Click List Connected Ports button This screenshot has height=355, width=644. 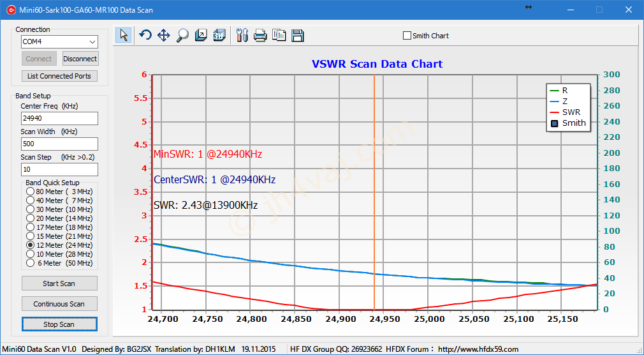coord(59,76)
